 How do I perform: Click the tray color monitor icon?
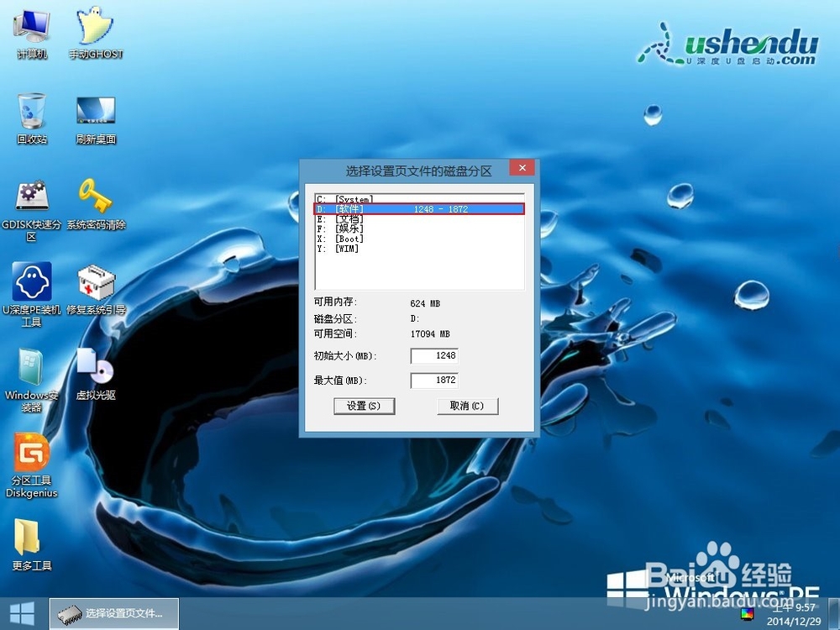click(748, 613)
